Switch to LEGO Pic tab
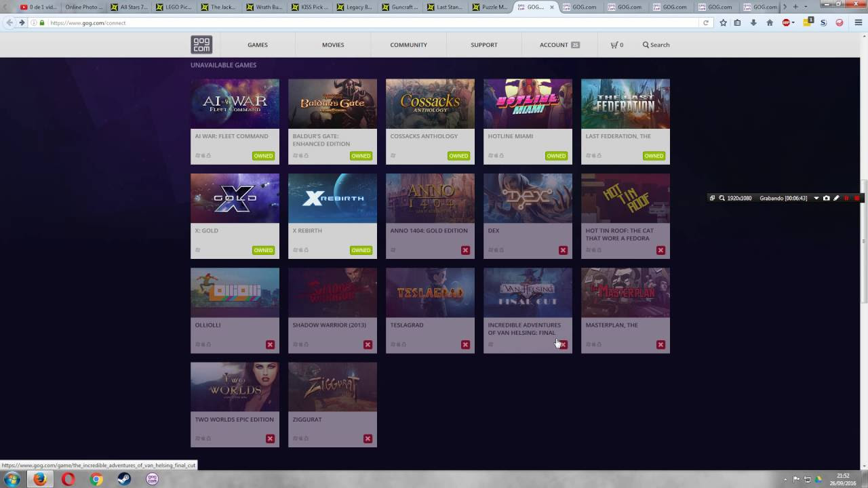868x488 pixels. point(175,7)
